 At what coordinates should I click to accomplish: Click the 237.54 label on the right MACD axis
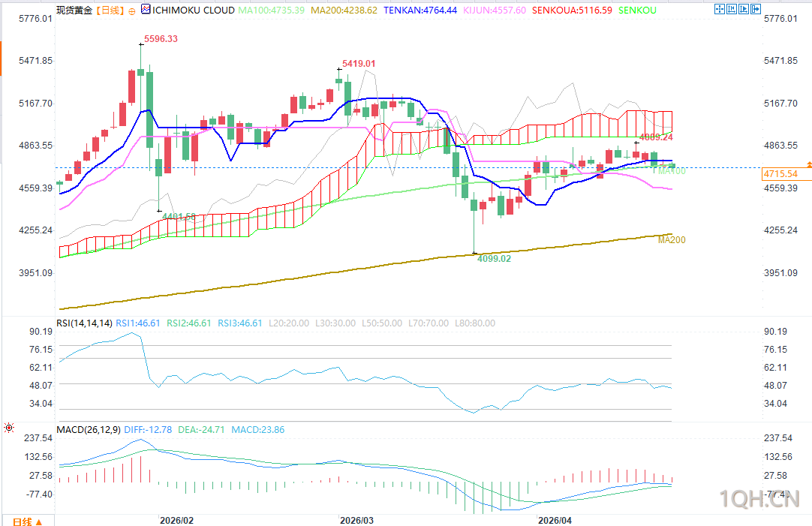click(778, 438)
